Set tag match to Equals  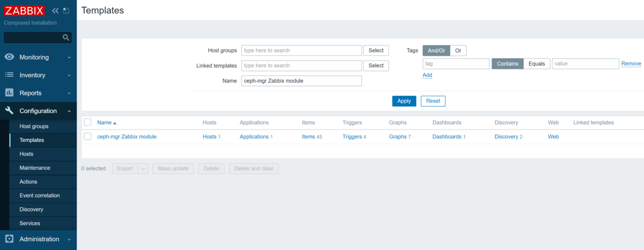(x=537, y=63)
